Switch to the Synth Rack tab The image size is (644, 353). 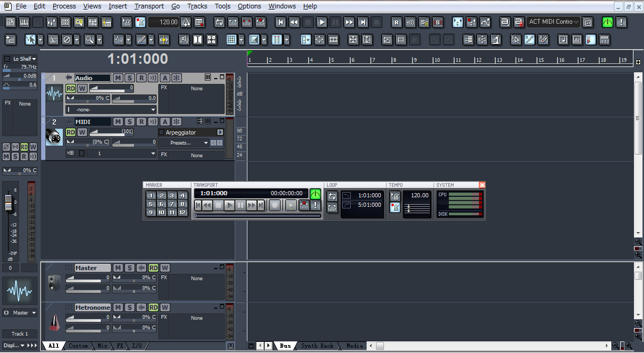[317, 346]
